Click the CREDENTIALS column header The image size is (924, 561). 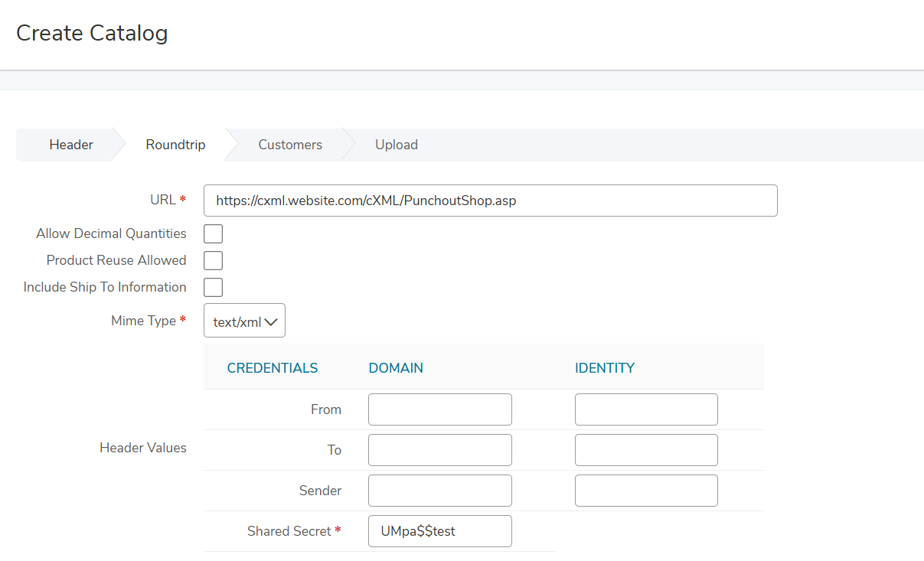[272, 368]
